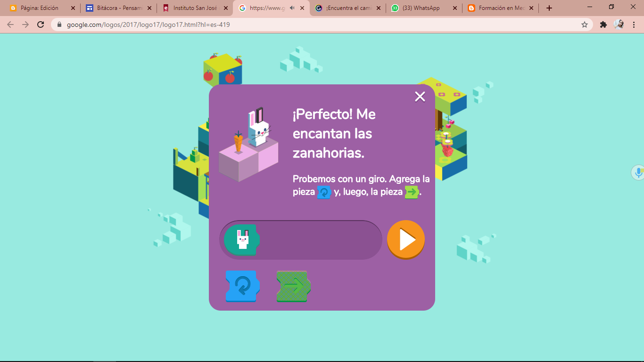Select the blue turn-right puzzle piece

243,286
